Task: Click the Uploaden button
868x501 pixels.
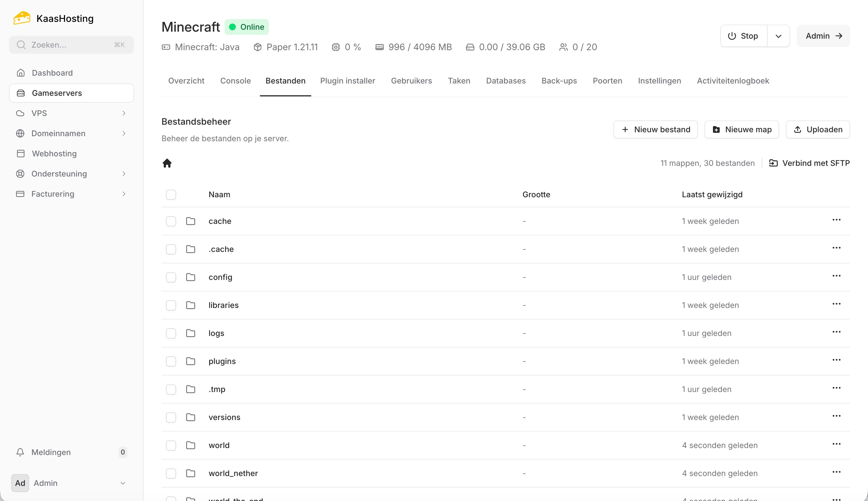Action: (x=818, y=130)
